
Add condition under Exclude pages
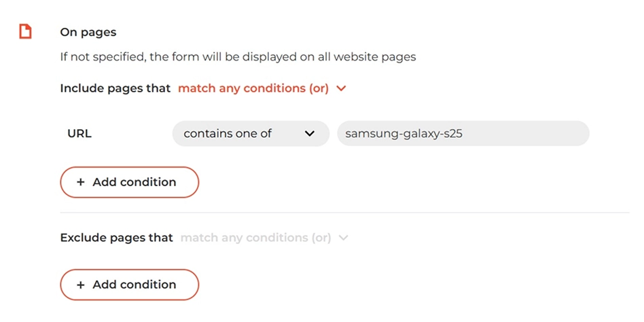(x=130, y=285)
